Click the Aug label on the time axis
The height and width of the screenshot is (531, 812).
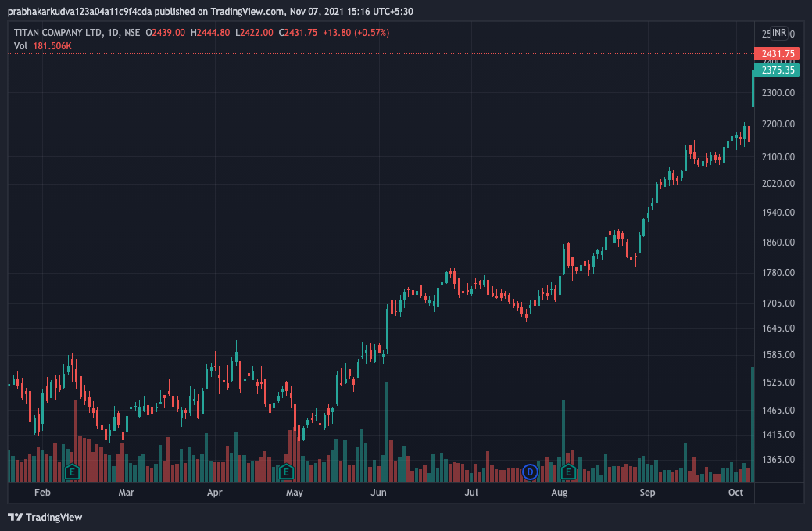[x=560, y=492]
